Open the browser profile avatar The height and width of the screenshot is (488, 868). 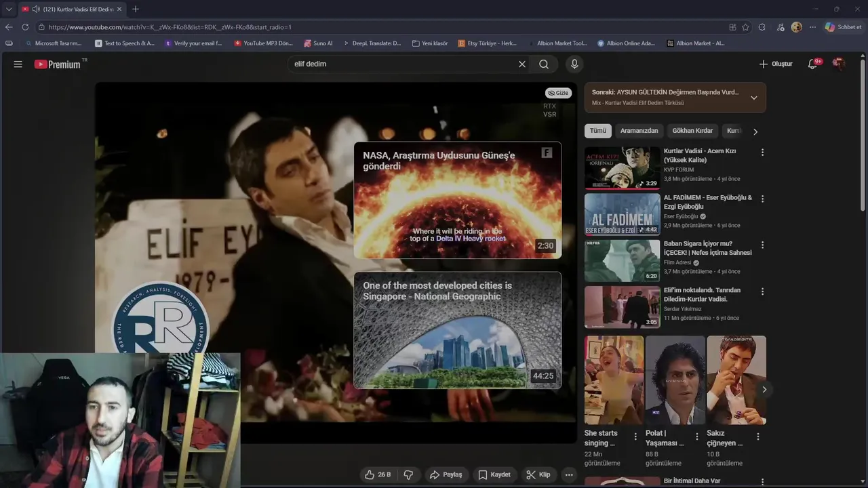point(796,27)
